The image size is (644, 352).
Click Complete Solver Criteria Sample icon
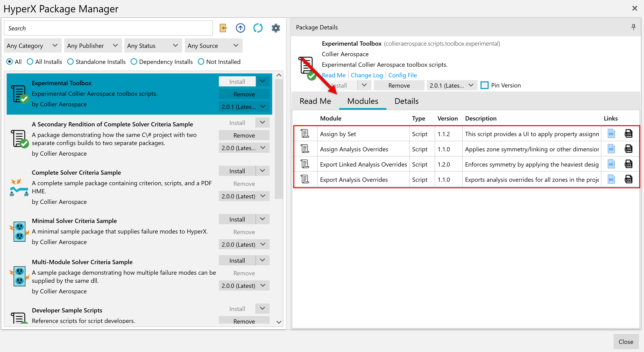(x=19, y=187)
